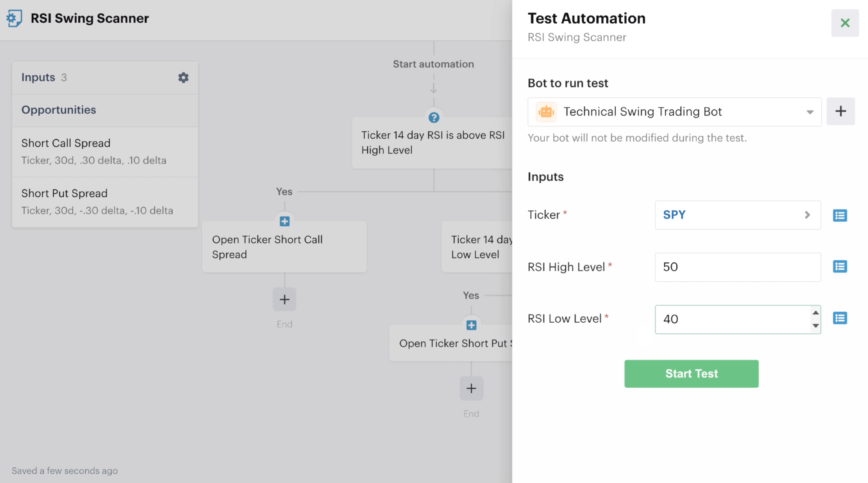Click the RSI Swing Scanner automation icon
Image resolution: width=868 pixels, height=483 pixels.
(14, 18)
